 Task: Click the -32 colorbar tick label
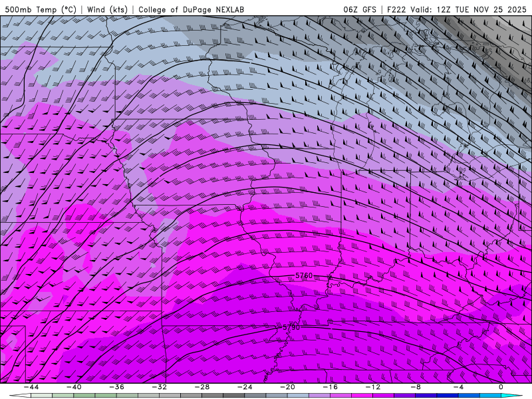pos(160,387)
